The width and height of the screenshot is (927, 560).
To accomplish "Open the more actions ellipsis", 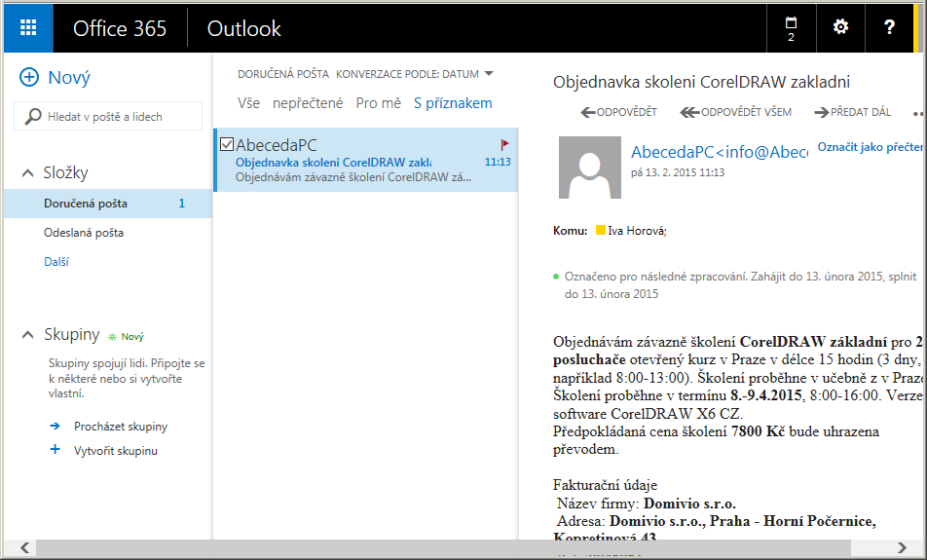I will click(x=918, y=114).
